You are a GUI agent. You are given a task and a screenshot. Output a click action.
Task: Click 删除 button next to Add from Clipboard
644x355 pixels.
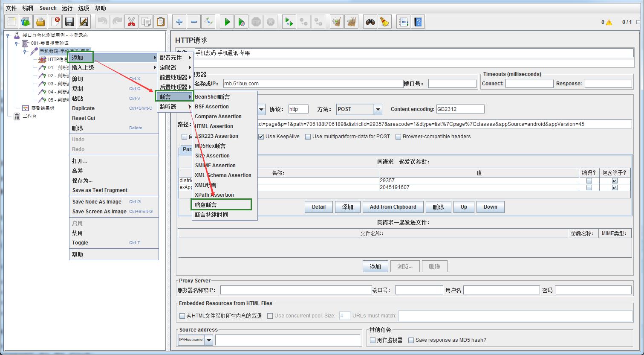click(x=438, y=207)
